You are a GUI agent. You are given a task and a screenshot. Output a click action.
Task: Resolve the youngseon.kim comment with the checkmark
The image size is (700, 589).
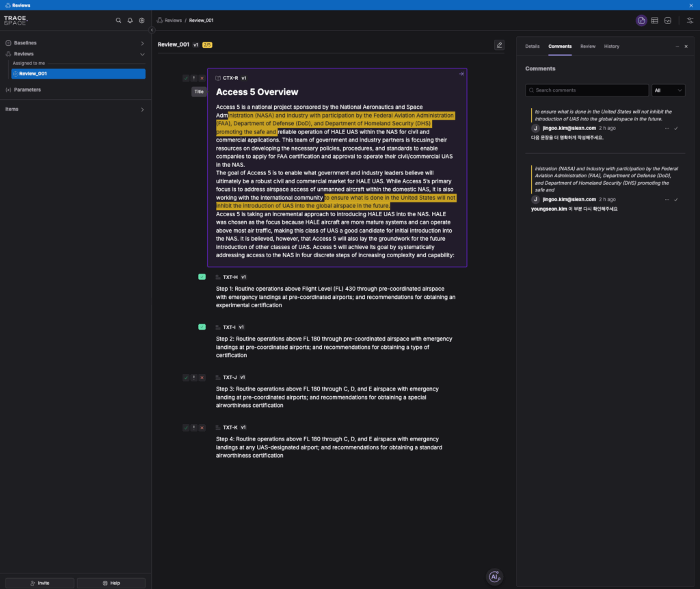(x=676, y=200)
